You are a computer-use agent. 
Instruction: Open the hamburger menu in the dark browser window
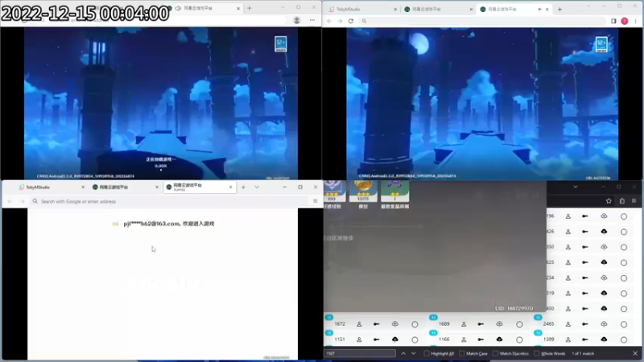[634, 200]
